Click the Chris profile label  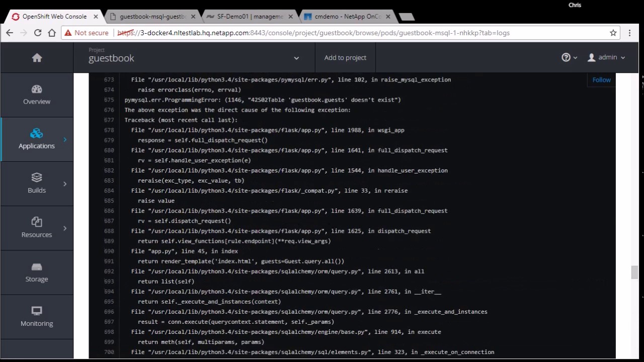coord(575,5)
